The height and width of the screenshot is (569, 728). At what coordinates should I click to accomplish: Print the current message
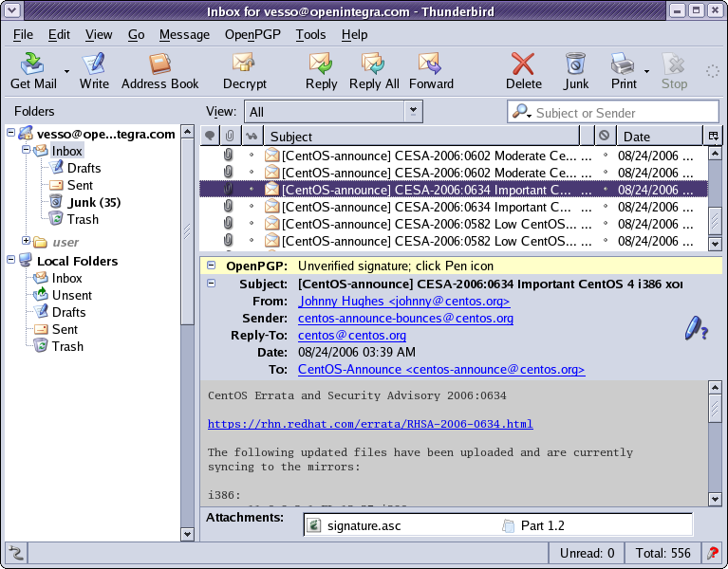coord(623,70)
